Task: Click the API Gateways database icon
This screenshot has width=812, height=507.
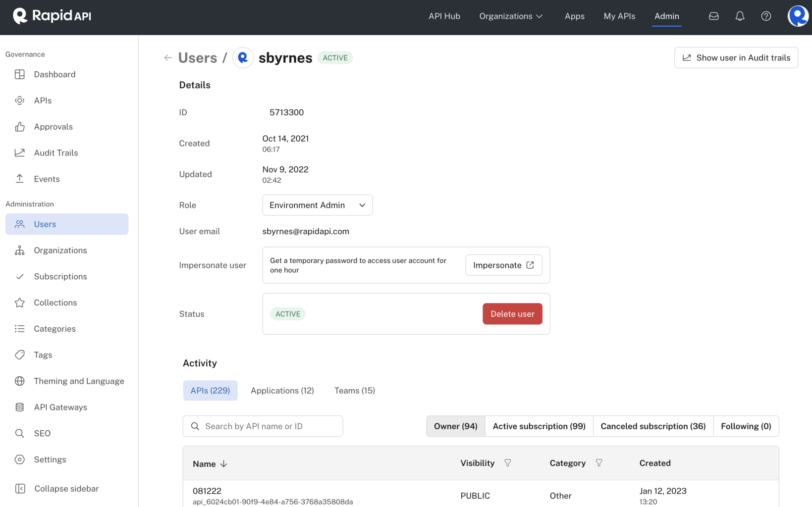Action: point(20,407)
